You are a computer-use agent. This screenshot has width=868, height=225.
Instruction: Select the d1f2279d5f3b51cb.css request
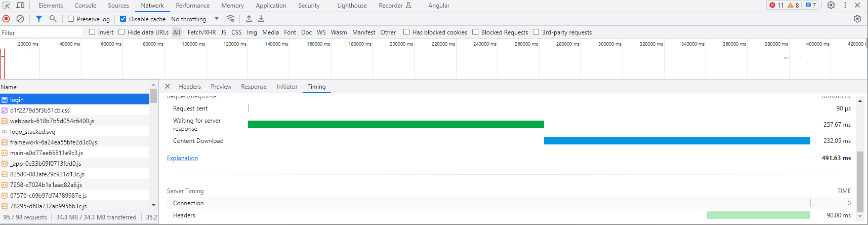(x=75, y=110)
